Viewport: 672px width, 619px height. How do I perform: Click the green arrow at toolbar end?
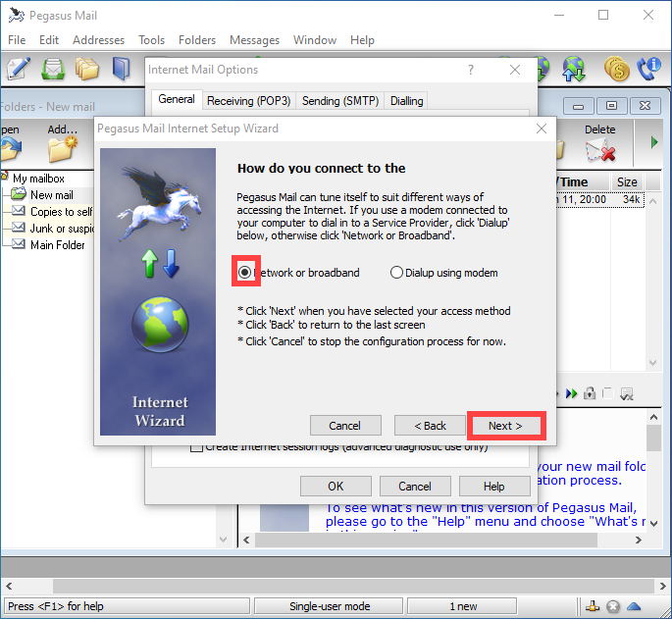pyautogui.click(x=654, y=142)
